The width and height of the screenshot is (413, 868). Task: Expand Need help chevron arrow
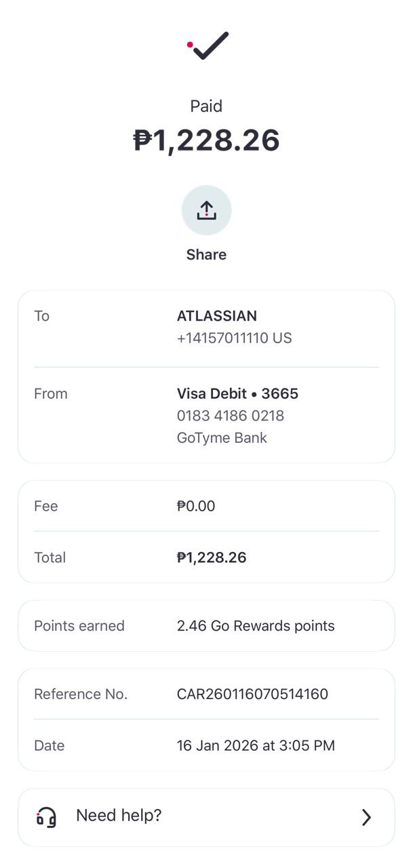(366, 817)
